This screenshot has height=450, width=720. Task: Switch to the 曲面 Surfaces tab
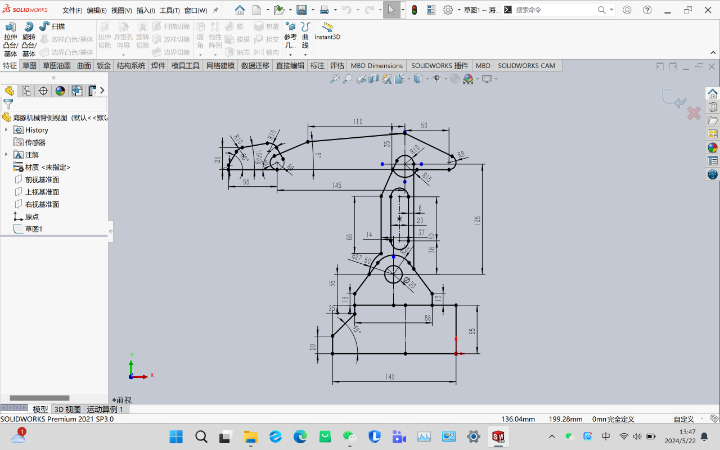click(x=84, y=66)
